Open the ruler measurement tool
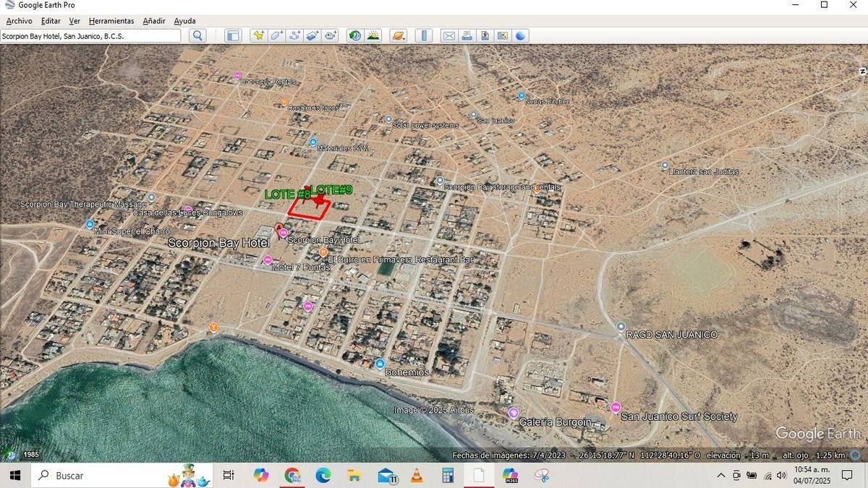 425,35
